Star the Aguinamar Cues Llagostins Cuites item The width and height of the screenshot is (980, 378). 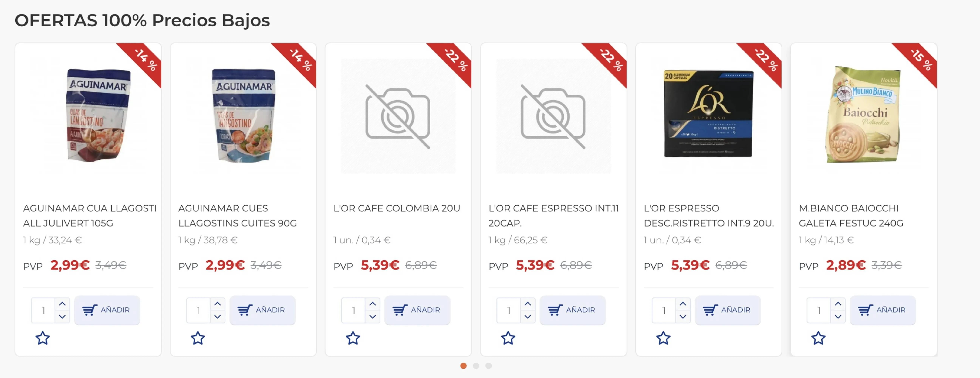[x=198, y=338]
